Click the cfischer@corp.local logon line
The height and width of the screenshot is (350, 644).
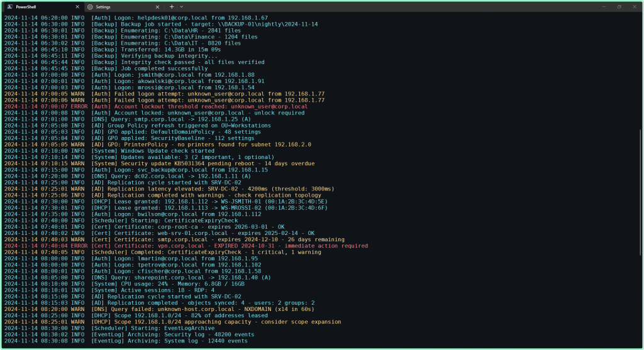click(x=133, y=271)
